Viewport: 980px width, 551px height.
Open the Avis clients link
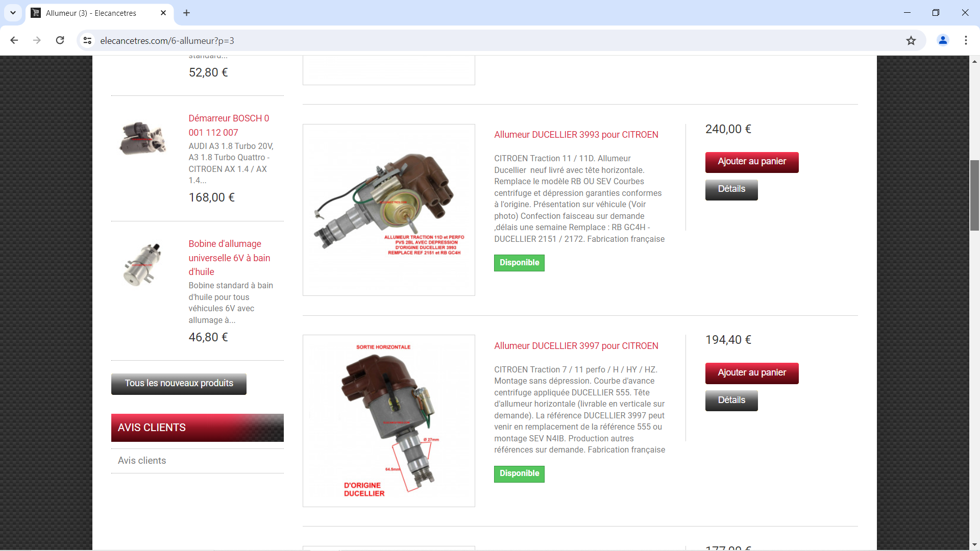click(x=142, y=461)
